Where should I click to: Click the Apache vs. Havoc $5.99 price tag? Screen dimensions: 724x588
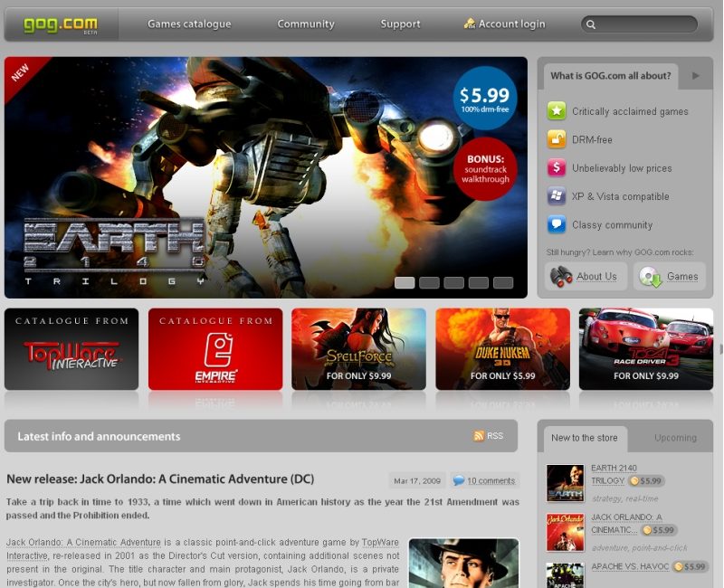click(691, 567)
